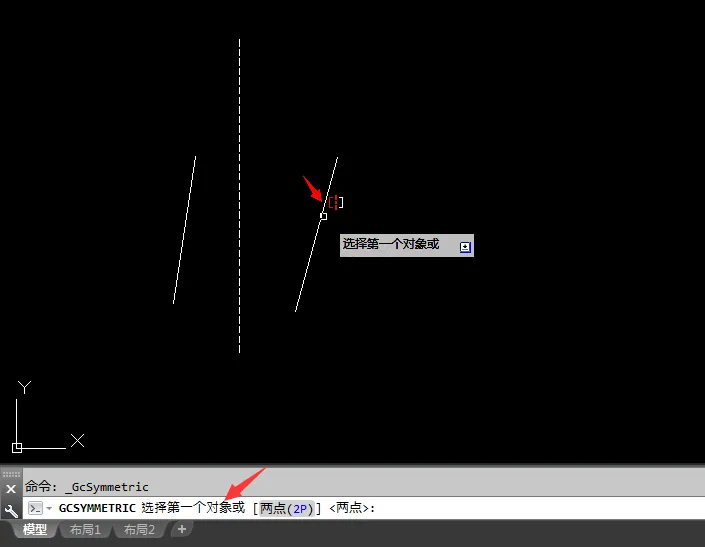Click the UCS icon origin square

17,448
